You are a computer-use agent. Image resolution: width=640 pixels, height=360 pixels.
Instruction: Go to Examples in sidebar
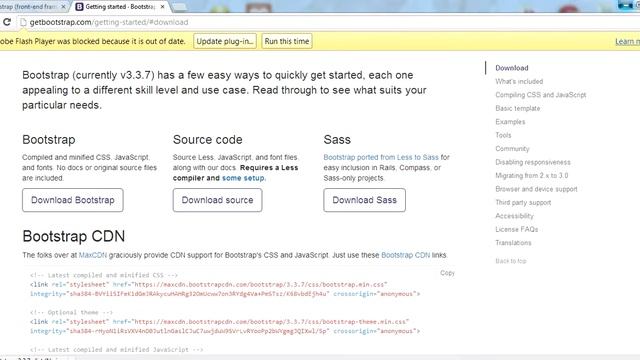click(x=510, y=122)
